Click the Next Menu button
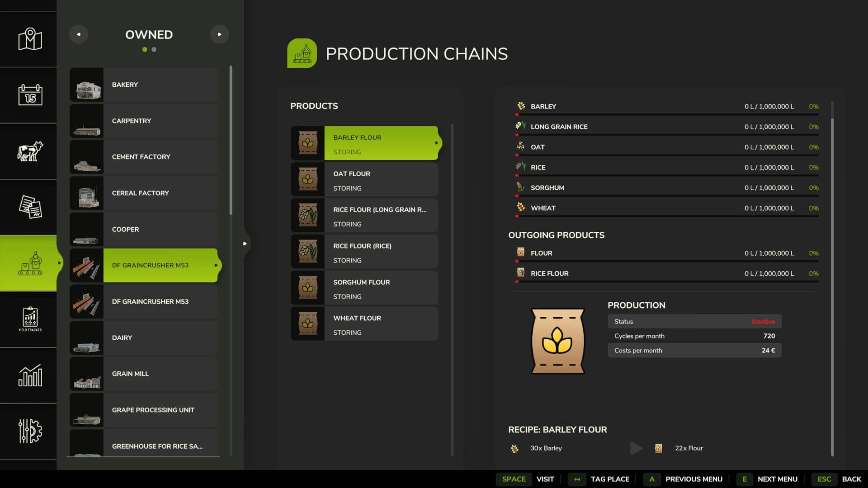Image resolution: width=868 pixels, height=488 pixels. point(767,479)
